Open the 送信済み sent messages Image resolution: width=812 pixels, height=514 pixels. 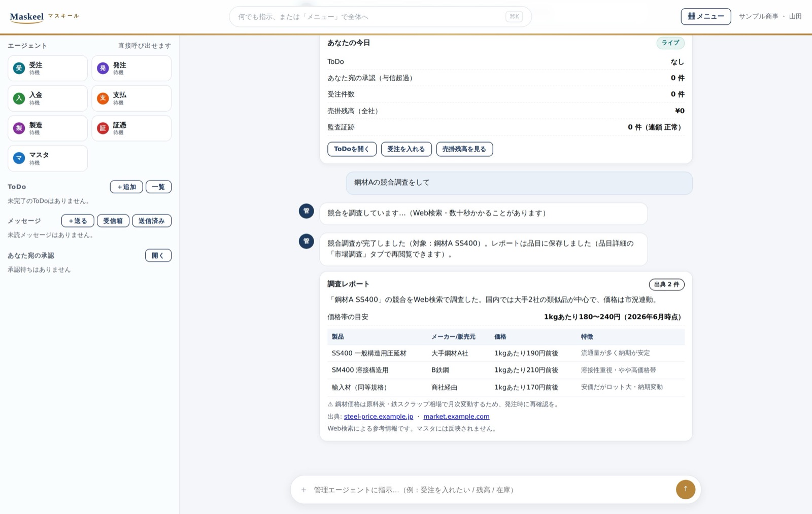point(152,221)
